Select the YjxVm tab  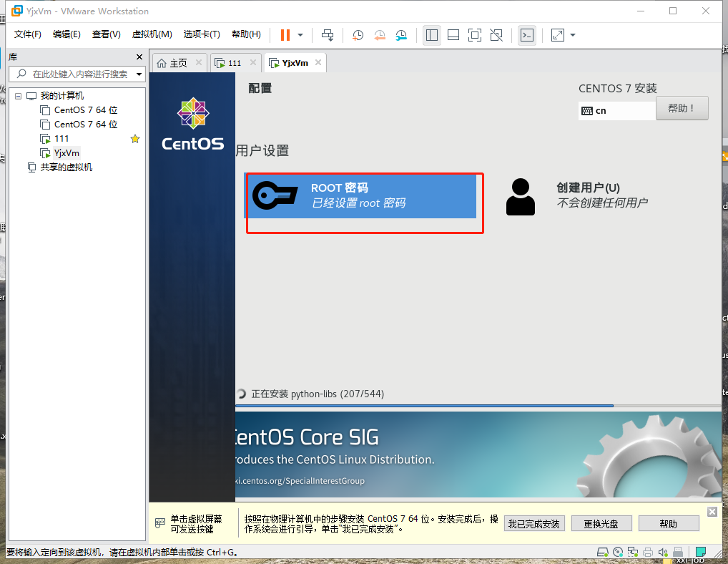[295, 63]
